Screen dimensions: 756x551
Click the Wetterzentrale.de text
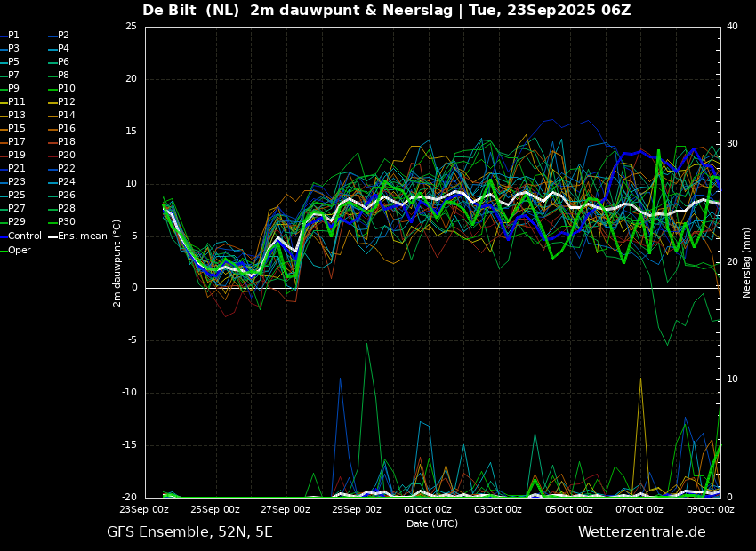(x=641, y=532)
